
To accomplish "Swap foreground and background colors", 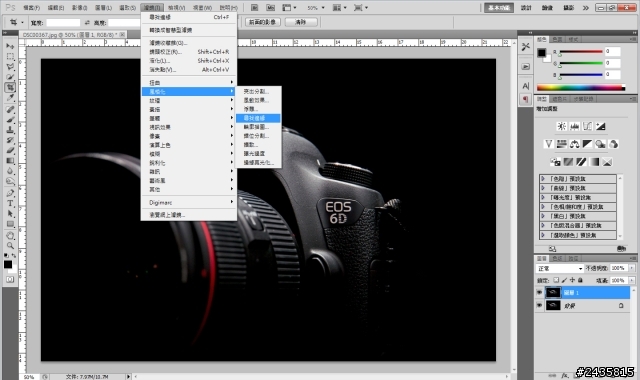I will [x=13, y=256].
